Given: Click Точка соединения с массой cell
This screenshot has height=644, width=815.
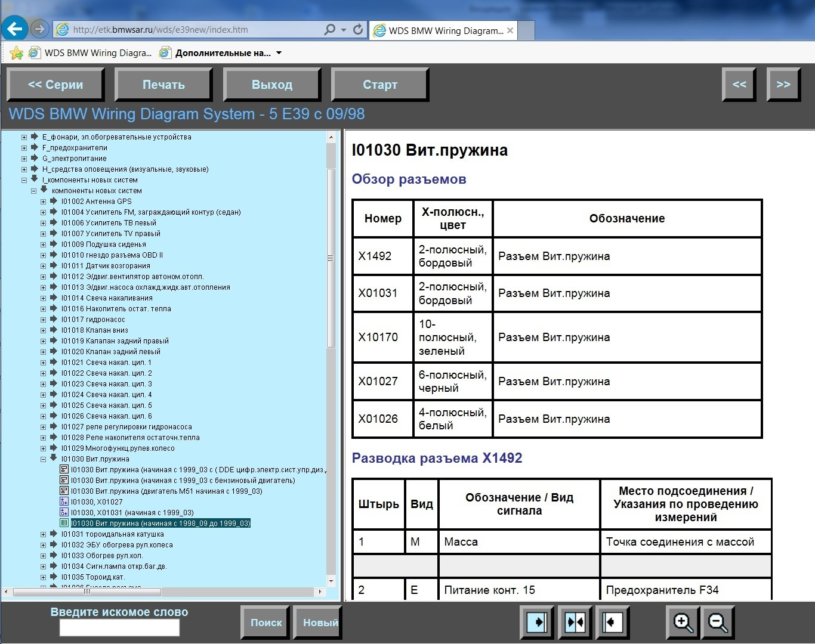Looking at the screenshot, I should pyautogui.click(x=686, y=542).
